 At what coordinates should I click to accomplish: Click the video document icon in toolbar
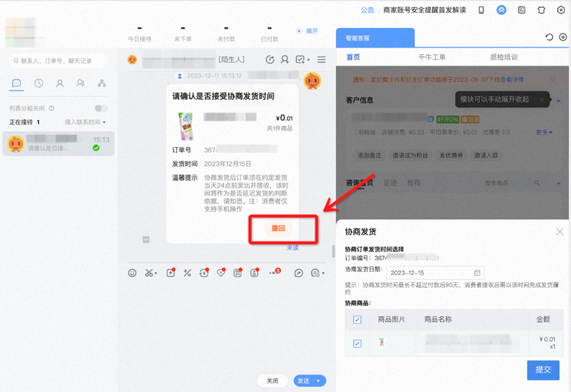[x=254, y=273]
